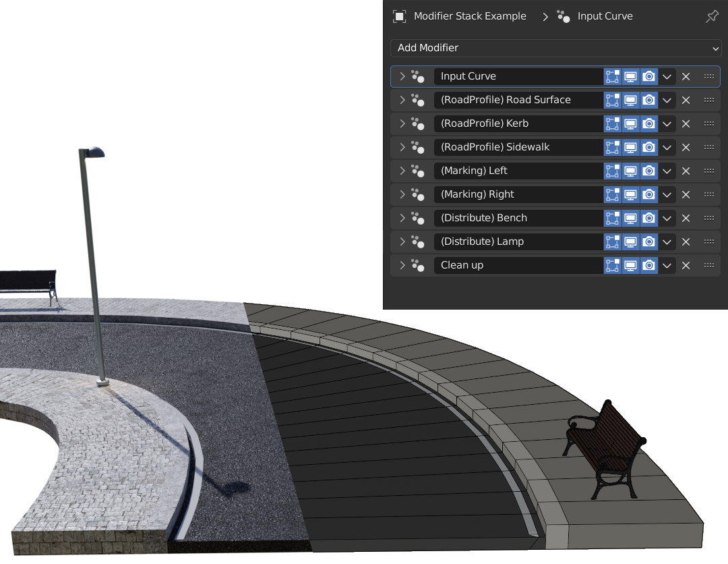Screen dimensions: 728x564
Task: Click the grip handle on (Marking) Left row
Action: point(708,171)
